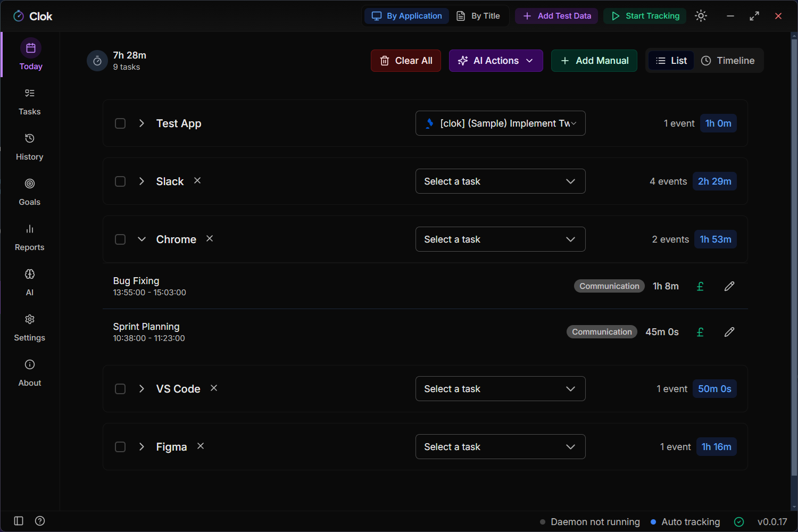Expand the Figma group chevron

(142, 446)
